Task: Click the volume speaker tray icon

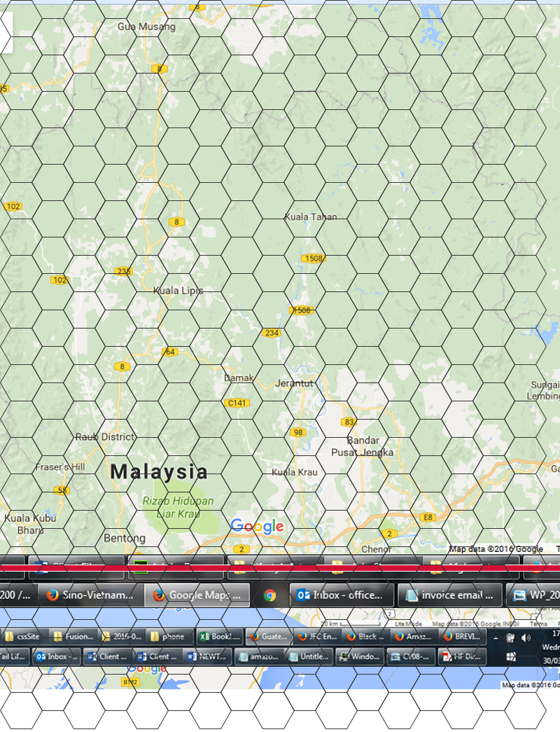Action: coord(526,637)
